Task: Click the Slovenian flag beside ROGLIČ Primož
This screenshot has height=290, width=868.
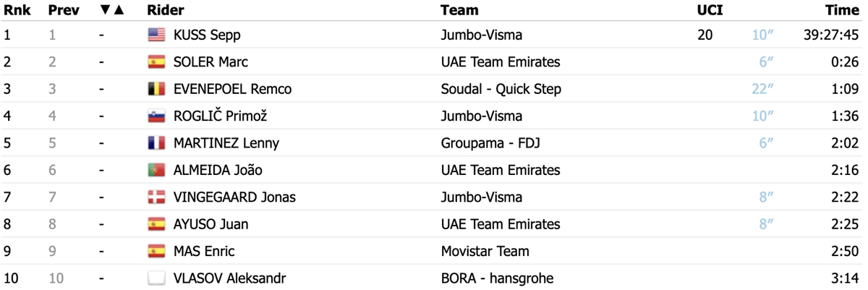Action: click(x=156, y=116)
